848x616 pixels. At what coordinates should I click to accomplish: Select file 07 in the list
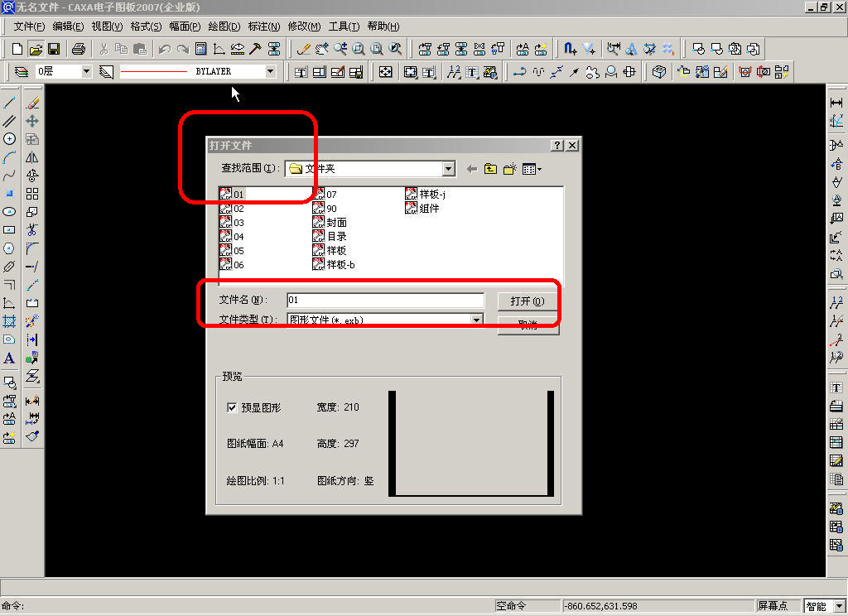325,195
